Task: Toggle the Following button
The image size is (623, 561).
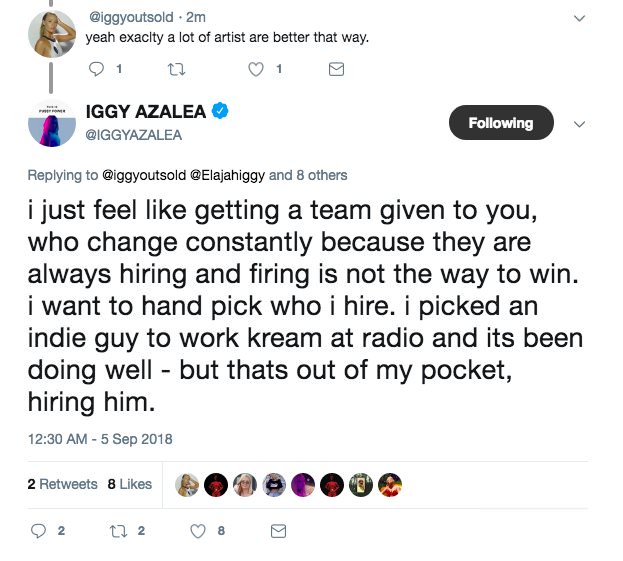Action: tap(500, 123)
